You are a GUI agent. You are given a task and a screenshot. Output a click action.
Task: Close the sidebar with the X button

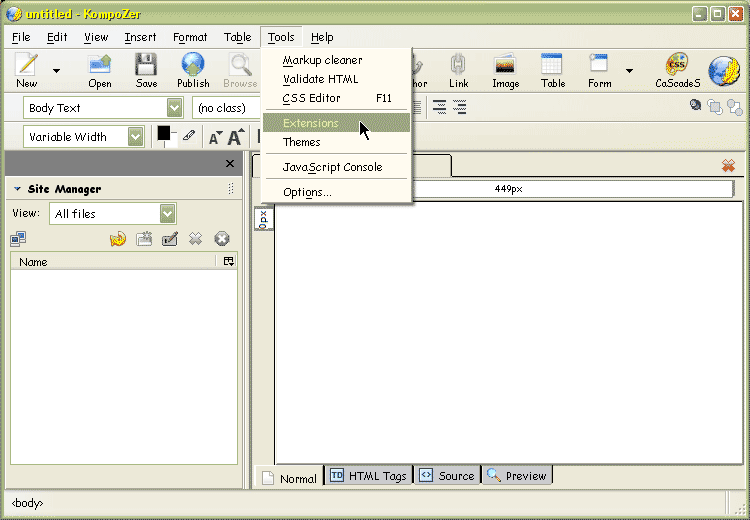[x=230, y=164]
